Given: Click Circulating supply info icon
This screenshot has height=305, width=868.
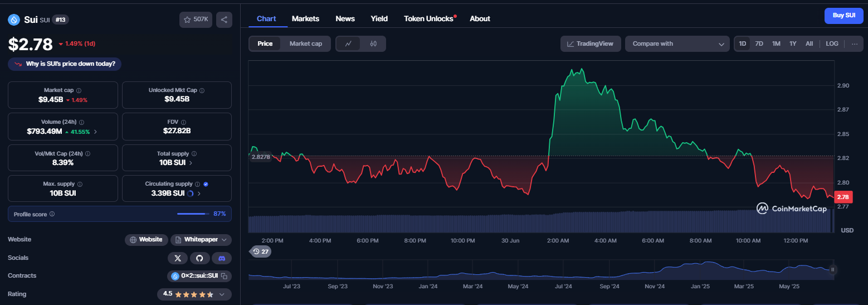Looking at the screenshot, I should point(197,184).
